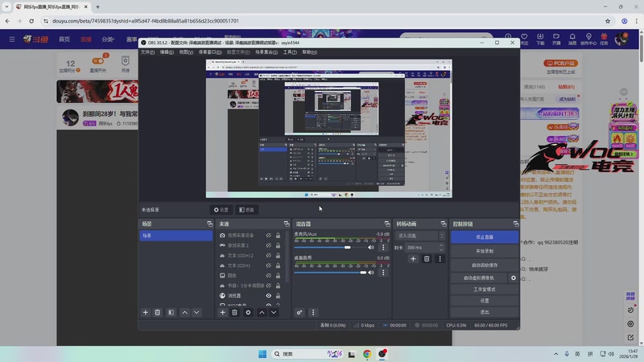Image resolution: width=644 pixels, height=362 pixels.
Task: Unlock the 浏览器 source
Action: point(278,295)
